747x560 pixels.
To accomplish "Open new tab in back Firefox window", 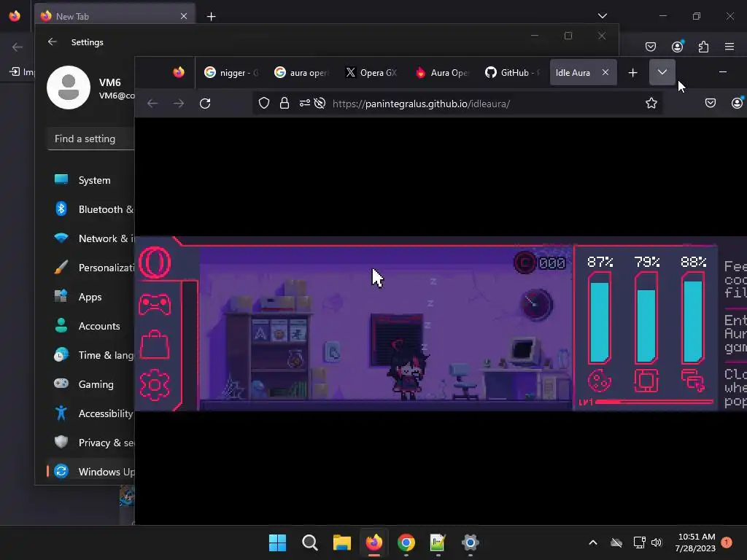I will point(211,17).
